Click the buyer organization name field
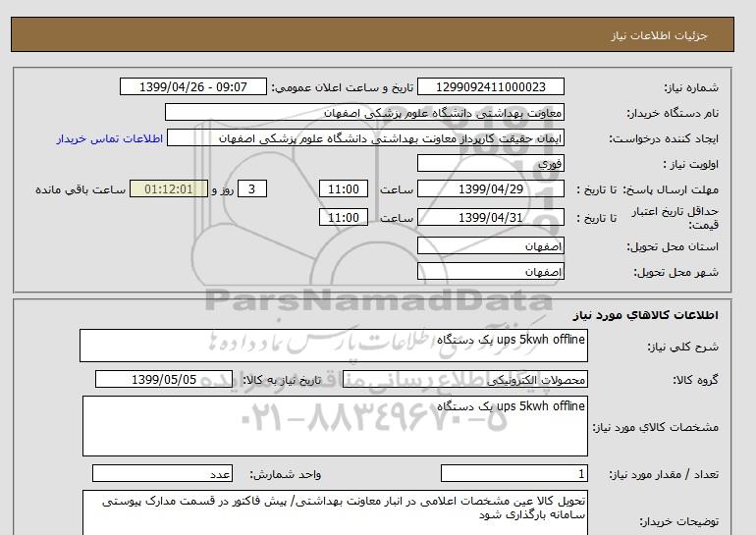The image size is (756, 535). click(364, 112)
